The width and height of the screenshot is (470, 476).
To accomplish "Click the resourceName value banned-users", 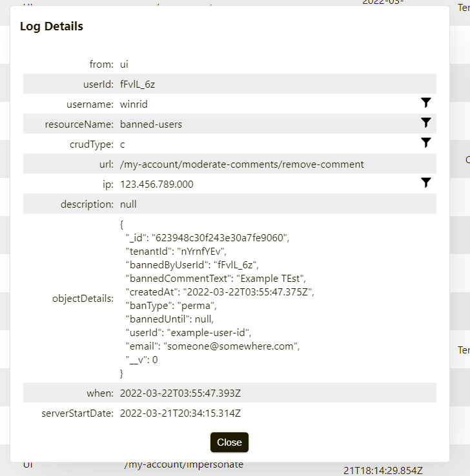I will [x=151, y=124].
